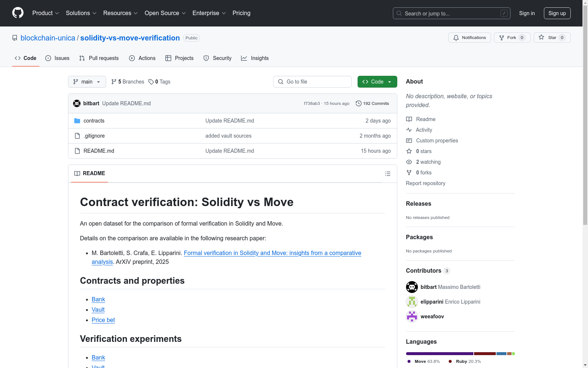Click the book icon beside Readme
588x368 pixels.
tap(409, 119)
